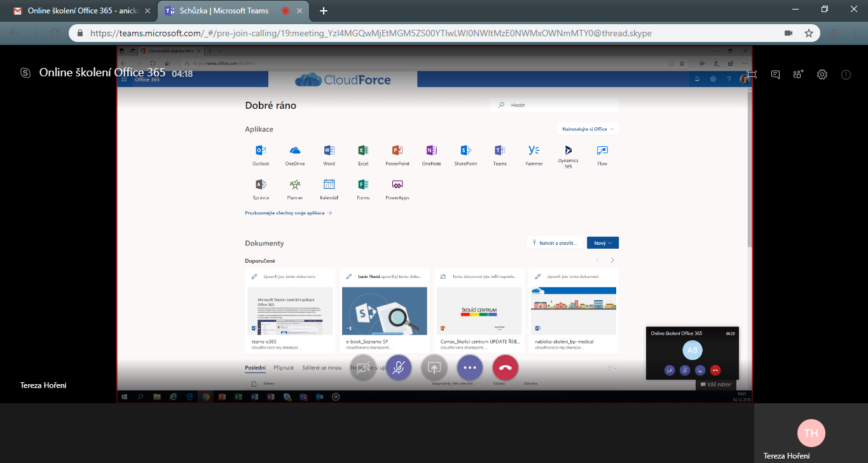The width and height of the screenshot is (868, 463).
Task: Click the Hledat search field
Action: (x=555, y=105)
